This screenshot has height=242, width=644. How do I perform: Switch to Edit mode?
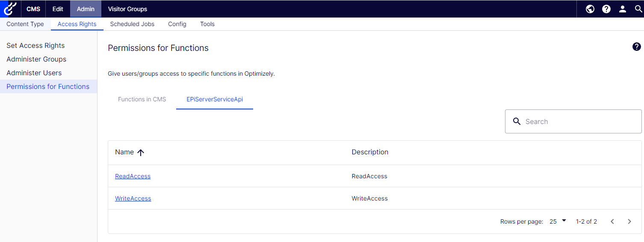click(x=58, y=9)
